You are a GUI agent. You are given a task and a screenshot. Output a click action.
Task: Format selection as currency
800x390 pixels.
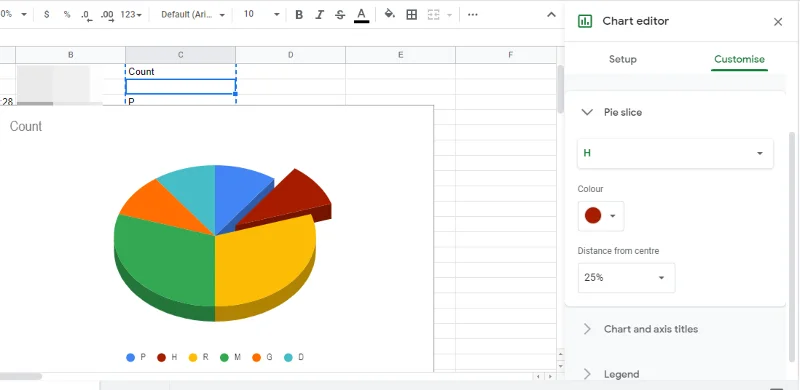pyautogui.click(x=46, y=15)
